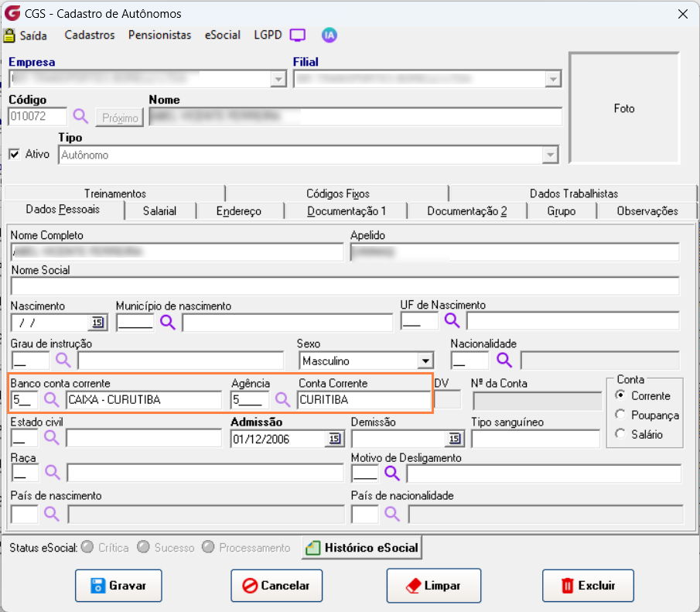Click the Gravar button
The image size is (700, 612).
point(118,585)
